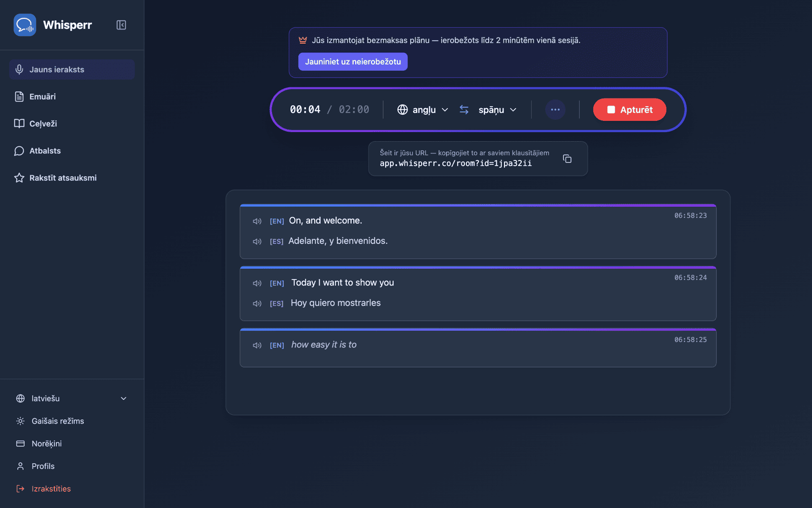Click the chat bubble icon beside Atbalsts
Image resolution: width=812 pixels, height=508 pixels.
point(19,151)
